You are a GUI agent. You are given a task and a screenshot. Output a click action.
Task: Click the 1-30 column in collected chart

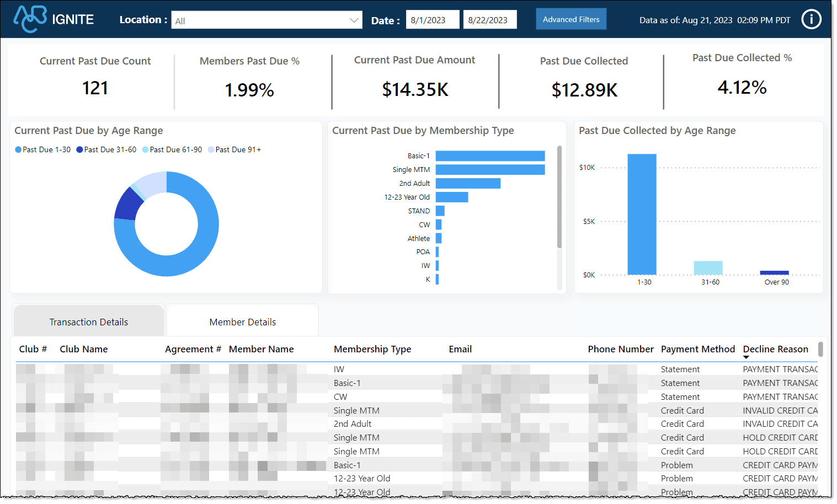point(642,214)
